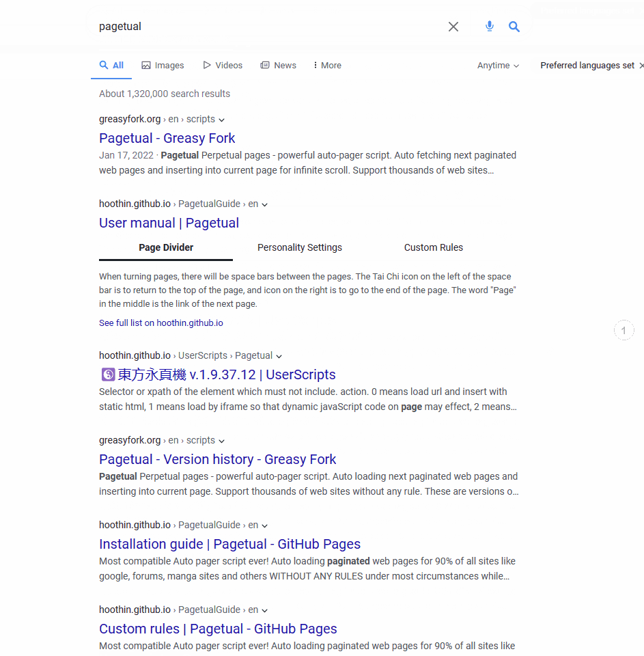Switch to the Videos tab
This screenshot has height=656, width=644.
coord(223,66)
